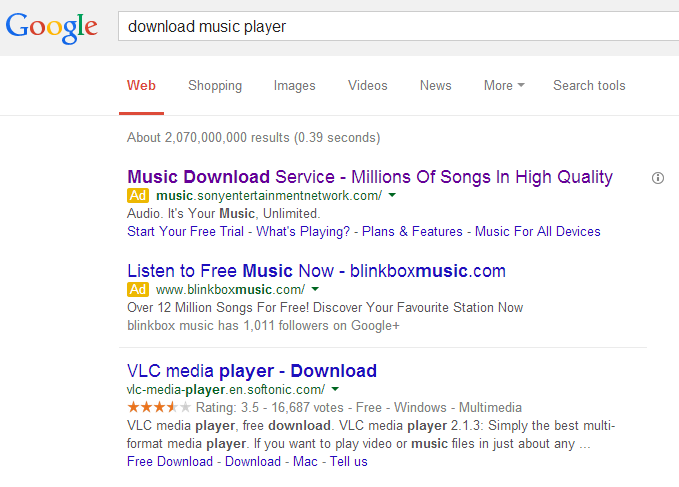Viewport: 679px width, 487px height.
Task: Open the More dropdown menu
Action: pyautogui.click(x=504, y=85)
